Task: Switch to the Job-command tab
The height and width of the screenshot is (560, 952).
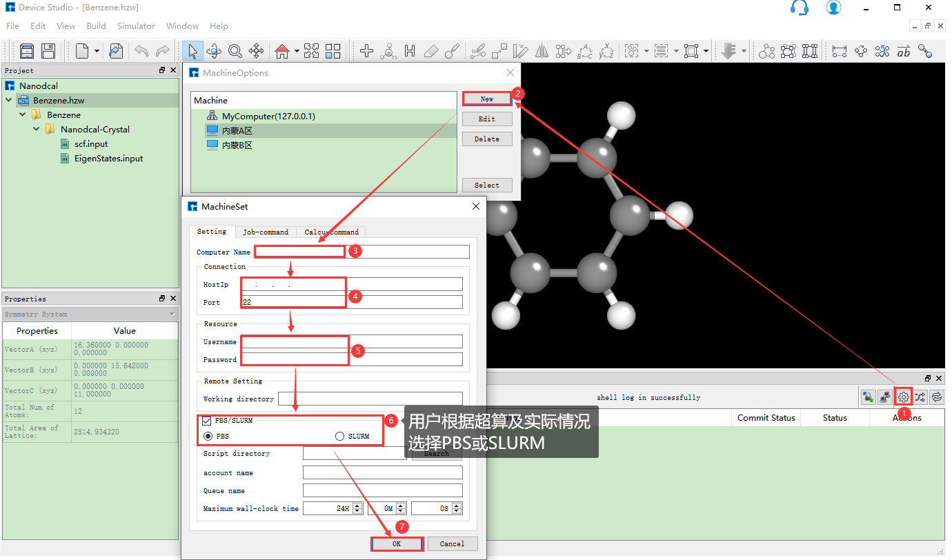Action: 266,232
